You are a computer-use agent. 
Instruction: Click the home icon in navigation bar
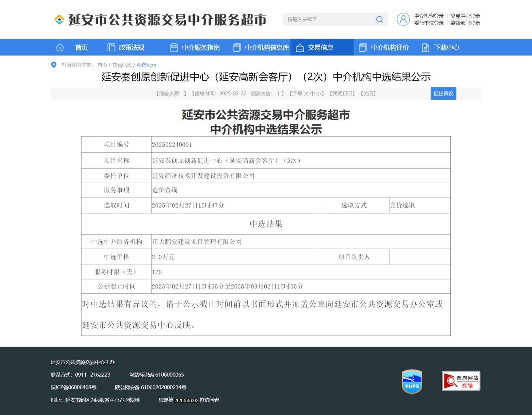[x=60, y=47]
